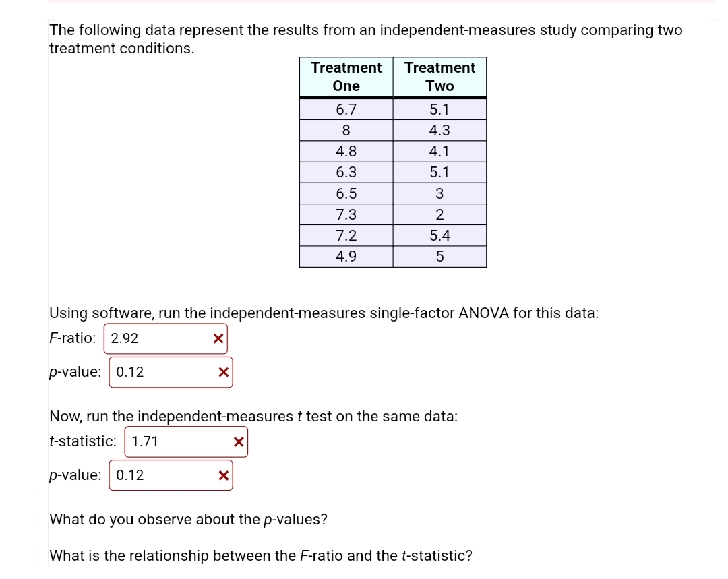Click the red X beside the F-ratio answer

tap(218, 338)
